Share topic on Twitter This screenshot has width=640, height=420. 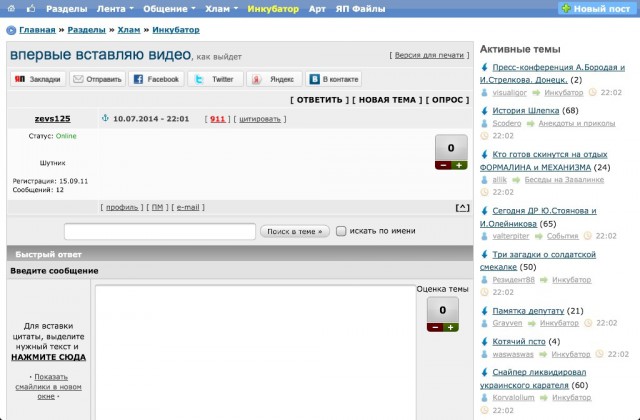[215, 79]
